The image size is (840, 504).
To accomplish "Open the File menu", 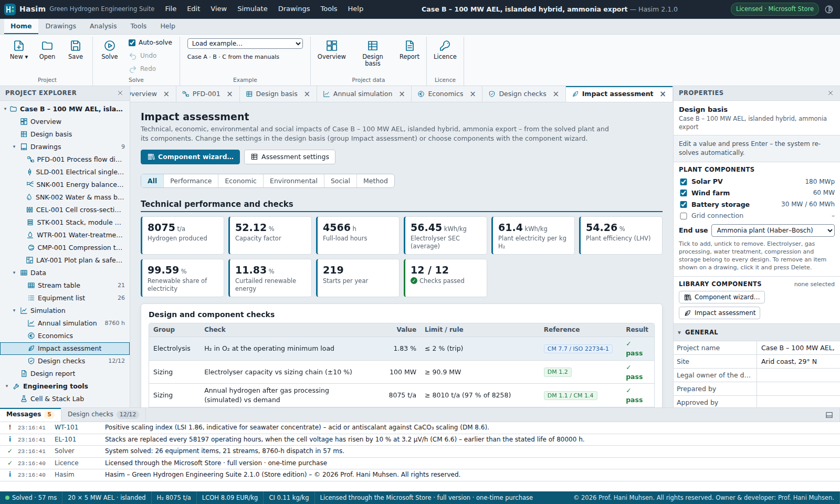I will [x=171, y=9].
